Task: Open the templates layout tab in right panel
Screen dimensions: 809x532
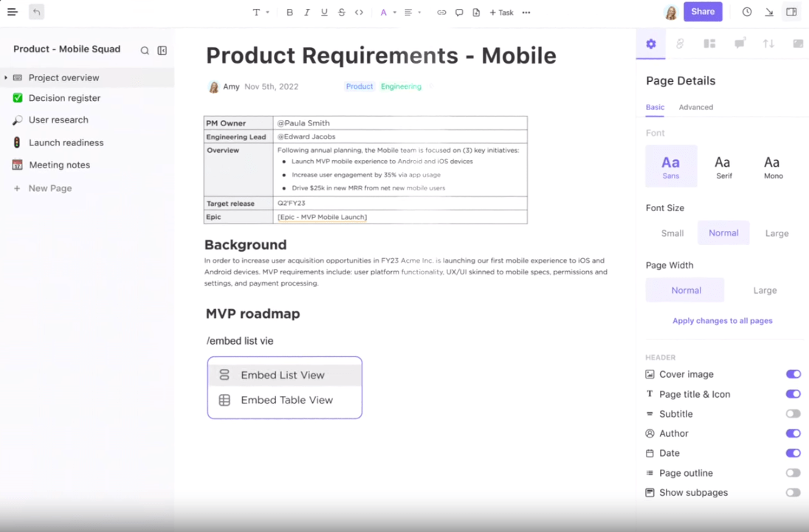Action: 709,44
